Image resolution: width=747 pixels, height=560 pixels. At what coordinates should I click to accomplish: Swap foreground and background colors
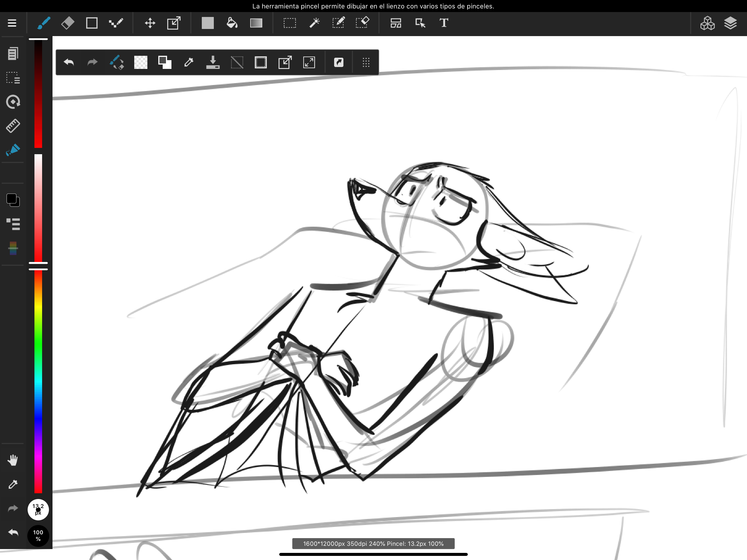click(x=165, y=63)
